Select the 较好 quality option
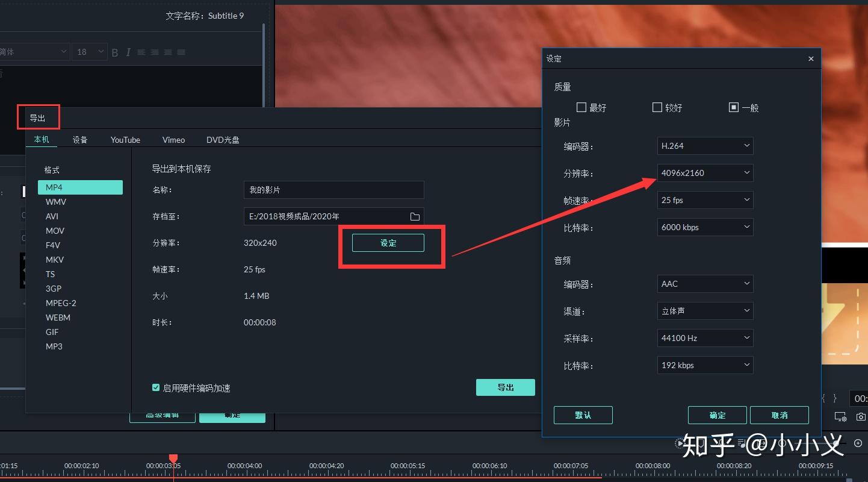 (x=657, y=107)
